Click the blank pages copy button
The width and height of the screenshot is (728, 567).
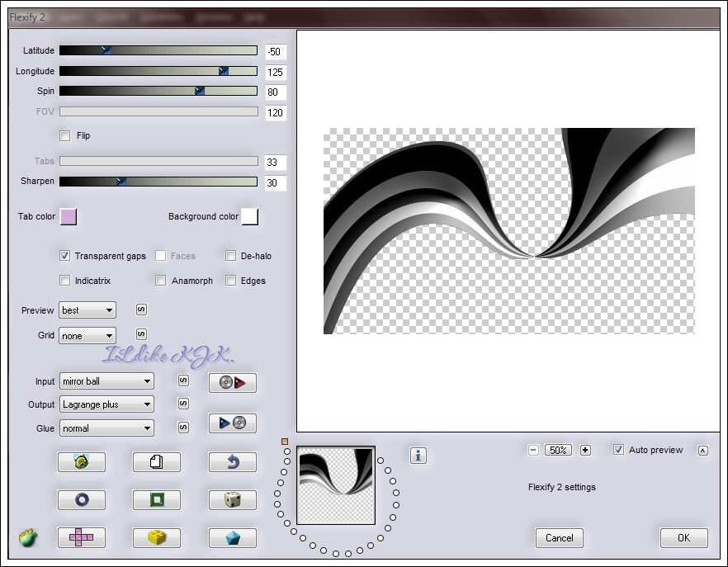(157, 461)
